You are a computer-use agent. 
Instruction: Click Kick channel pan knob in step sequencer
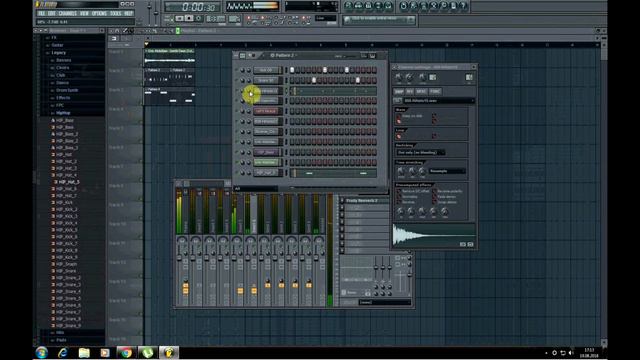[242, 70]
